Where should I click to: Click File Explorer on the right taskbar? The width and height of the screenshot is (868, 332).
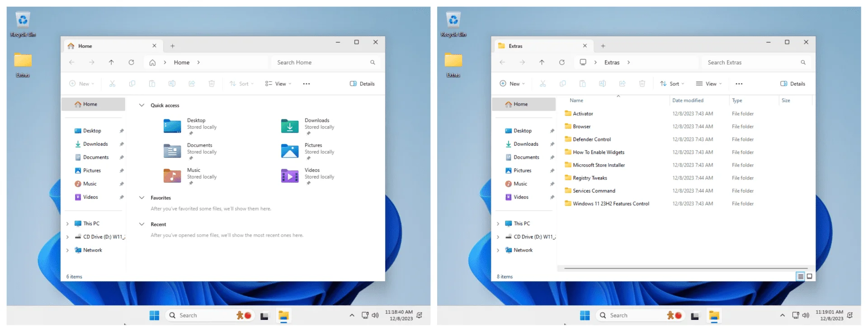pos(714,315)
